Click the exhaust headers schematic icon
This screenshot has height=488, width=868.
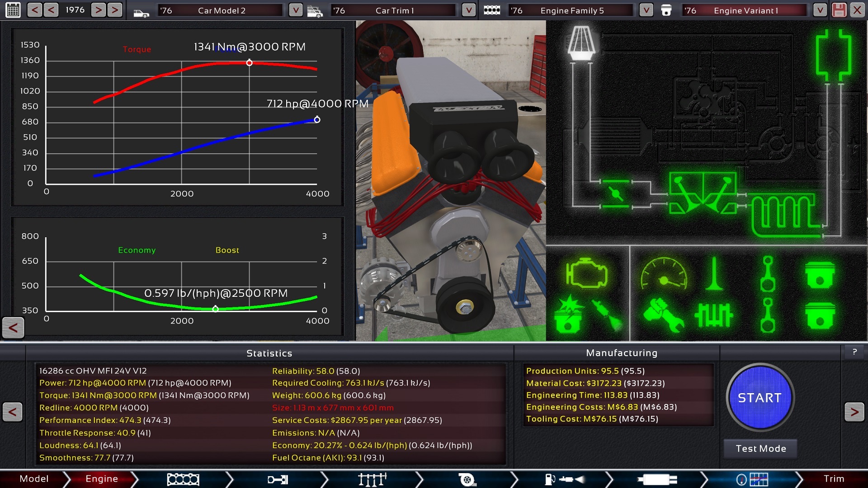(x=786, y=213)
